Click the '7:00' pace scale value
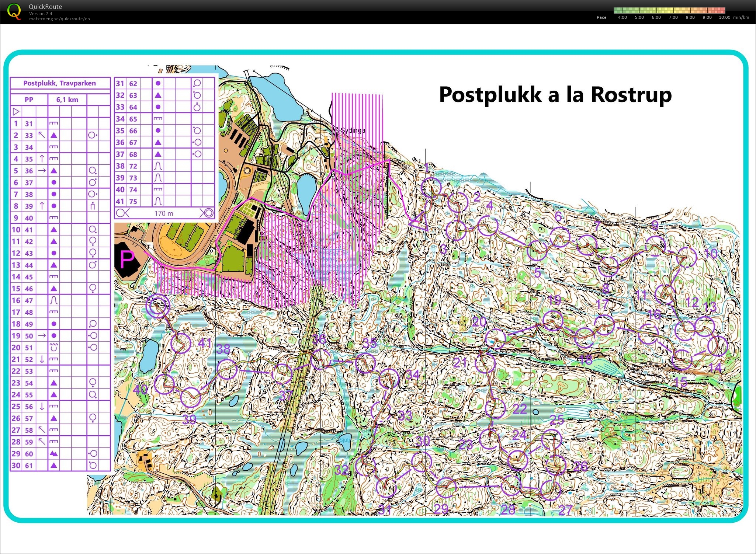Screen dimensions: 756x554 (x=673, y=17)
